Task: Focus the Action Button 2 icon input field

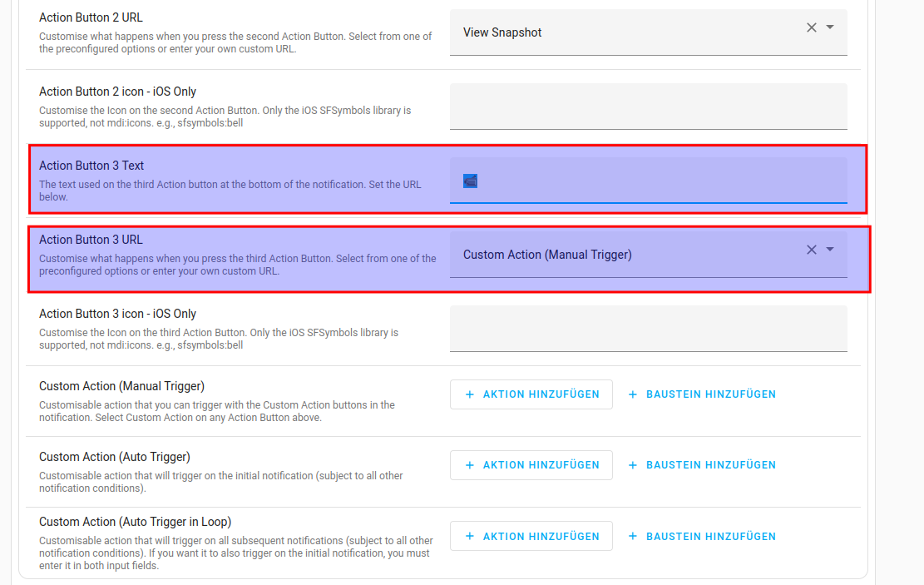Action: [x=648, y=107]
